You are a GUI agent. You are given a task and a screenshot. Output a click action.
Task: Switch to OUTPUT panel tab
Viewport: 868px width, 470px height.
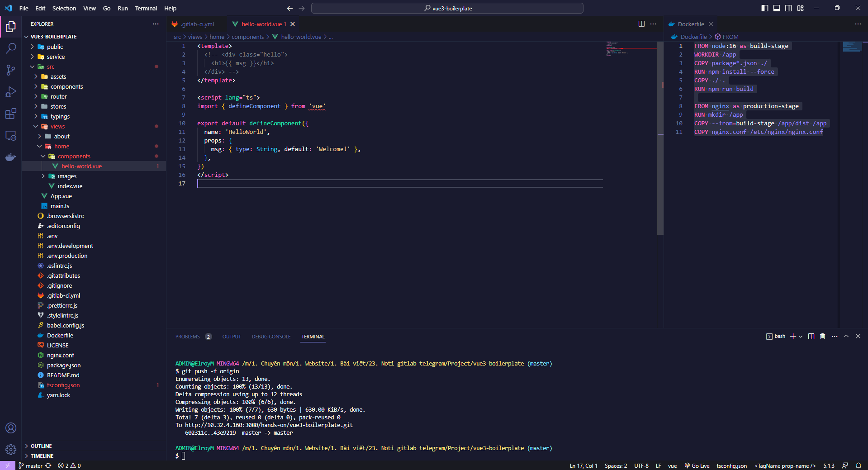[x=232, y=337]
